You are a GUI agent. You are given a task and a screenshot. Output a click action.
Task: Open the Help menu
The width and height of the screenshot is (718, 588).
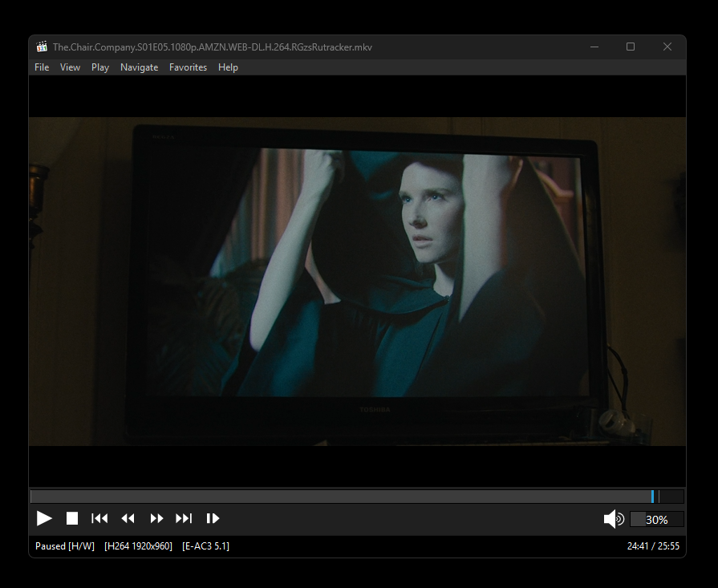click(x=228, y=67)
